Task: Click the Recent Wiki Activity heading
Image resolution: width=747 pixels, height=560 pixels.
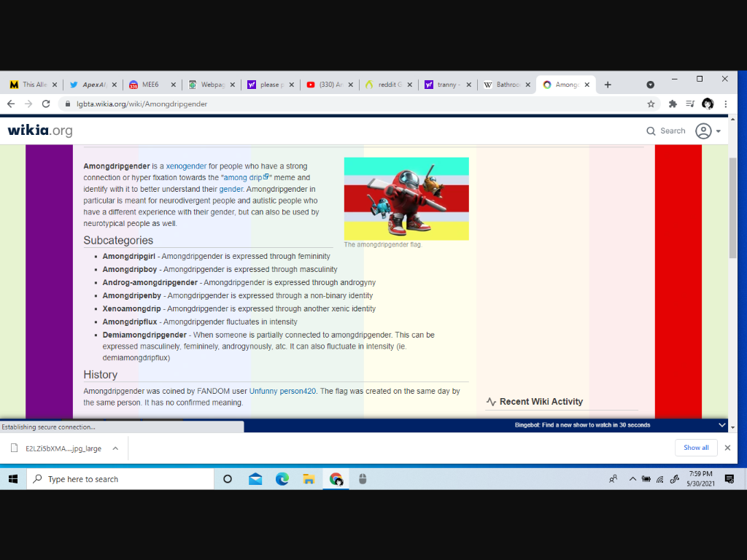Action: tap(541, 402)
